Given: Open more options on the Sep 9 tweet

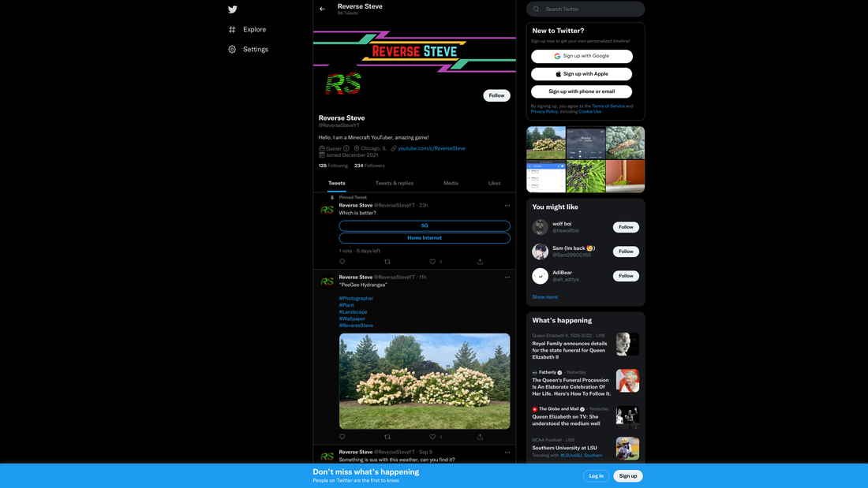Looking at the screenshot, I should (507, 453).
